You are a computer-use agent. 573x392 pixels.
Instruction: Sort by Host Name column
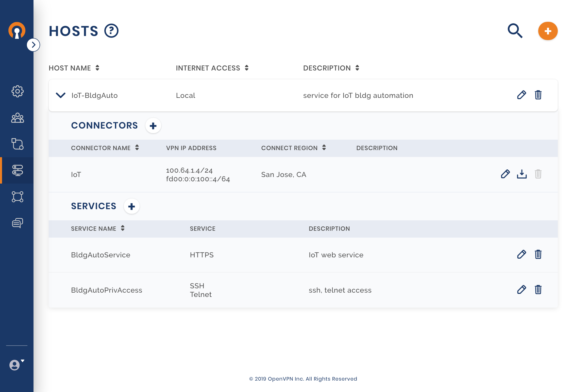coord(97,68)
